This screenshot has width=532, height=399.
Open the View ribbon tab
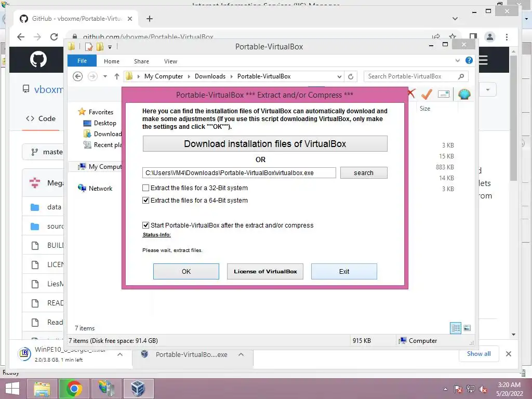click(x=170, y=61)
